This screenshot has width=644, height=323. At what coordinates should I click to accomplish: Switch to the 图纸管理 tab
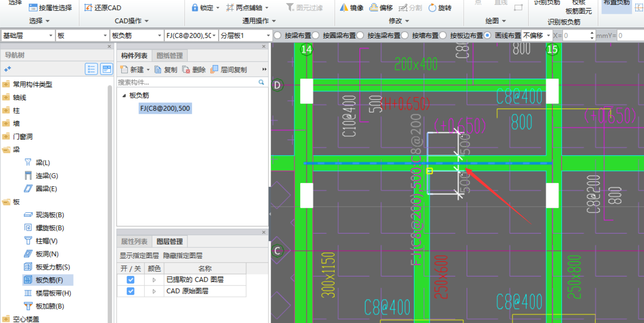170,56
